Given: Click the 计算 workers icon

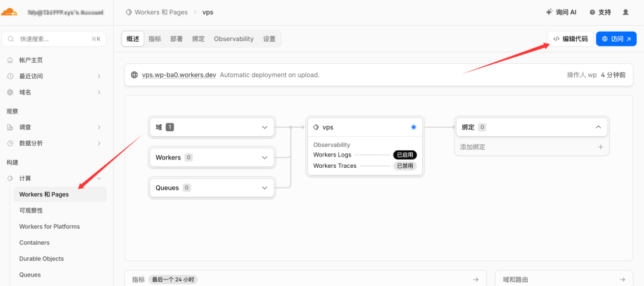Looking at the screenshot, I should (x=10, y=179).
